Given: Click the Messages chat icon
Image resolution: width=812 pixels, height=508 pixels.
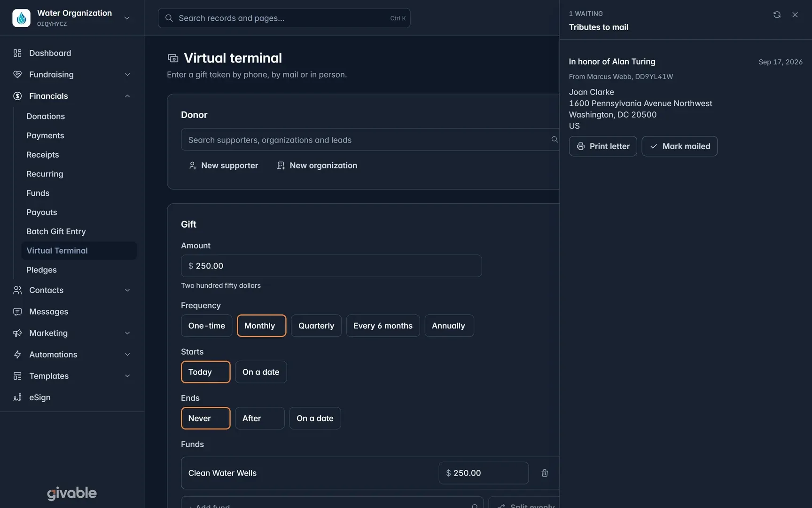Looking at the screenshot, I should (17, 311).
